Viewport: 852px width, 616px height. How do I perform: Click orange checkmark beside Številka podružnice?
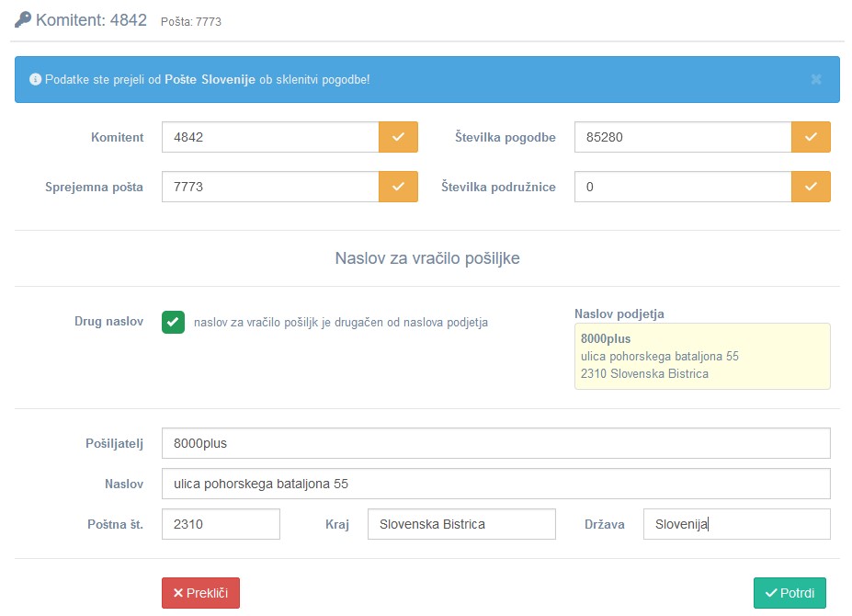point(811,187)
